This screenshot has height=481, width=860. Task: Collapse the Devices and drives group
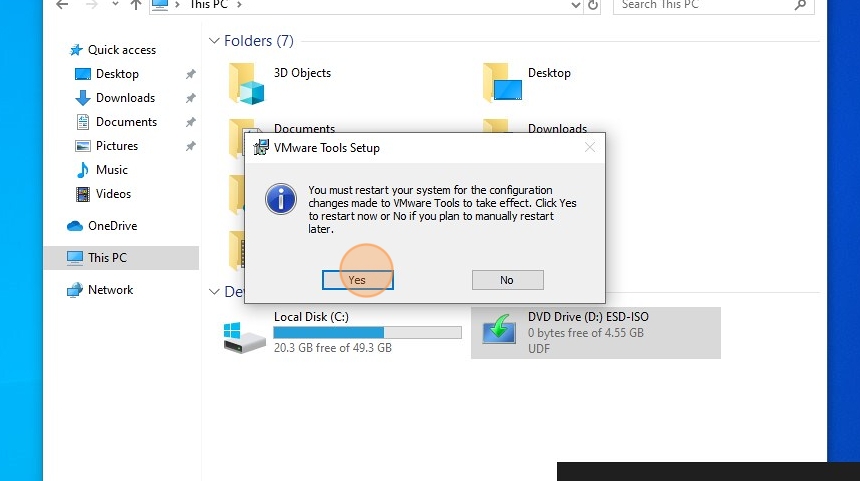(214, 292)
